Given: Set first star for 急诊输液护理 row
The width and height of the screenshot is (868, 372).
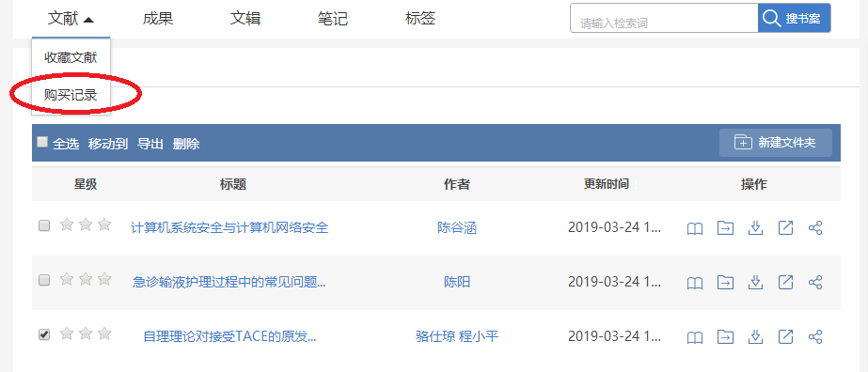Looking at the screenshot, I should [x=67, y=279].
